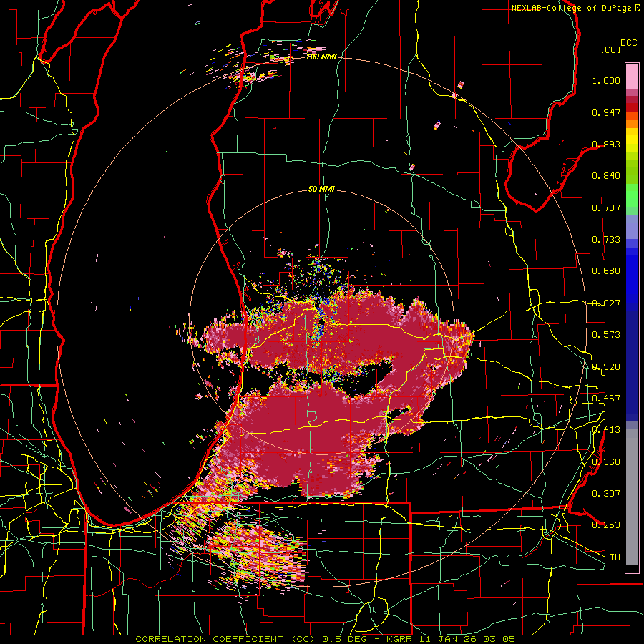The width and height of the screenshot is (644, 644).
Task: Click the 0.733 value on the color scale
Action: (x=606, y=240)
